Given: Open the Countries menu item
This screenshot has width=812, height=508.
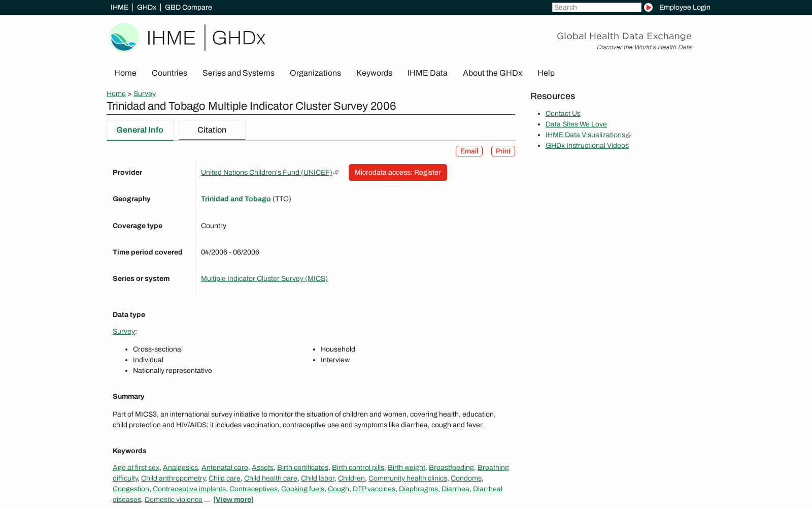Looking at the screenshot, I should click(x=170, y=73).
